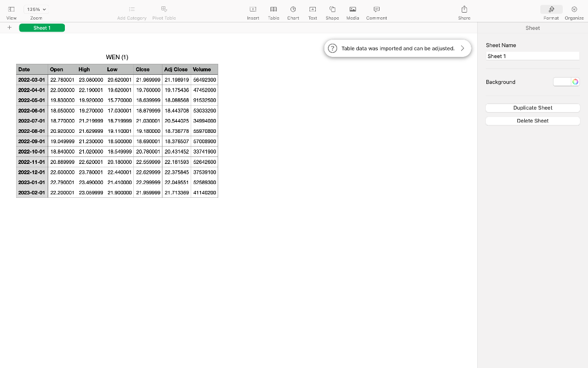Select row header 2022-04-01
Screen dimensions: 588x368
coord(32,90)
